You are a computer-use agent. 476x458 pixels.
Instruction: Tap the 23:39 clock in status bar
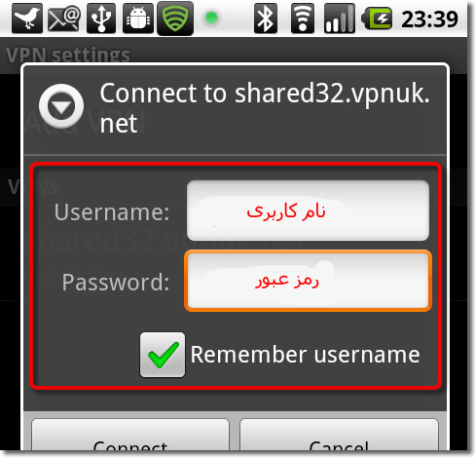coord(430,19)
